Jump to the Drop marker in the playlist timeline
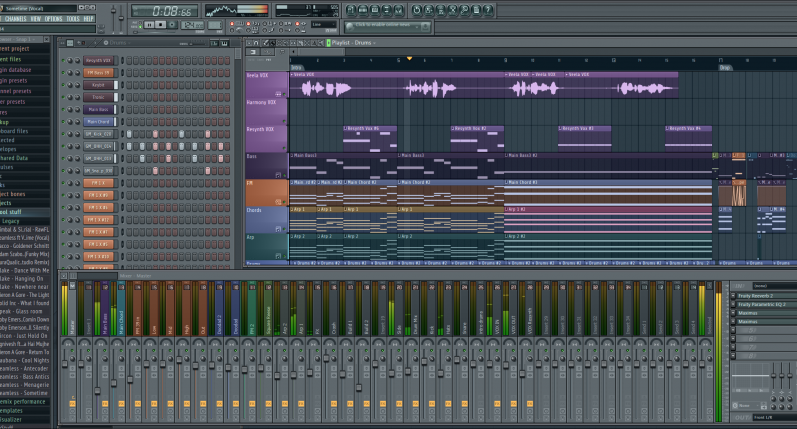The image size is (797, 429). [x=725, y=67]
